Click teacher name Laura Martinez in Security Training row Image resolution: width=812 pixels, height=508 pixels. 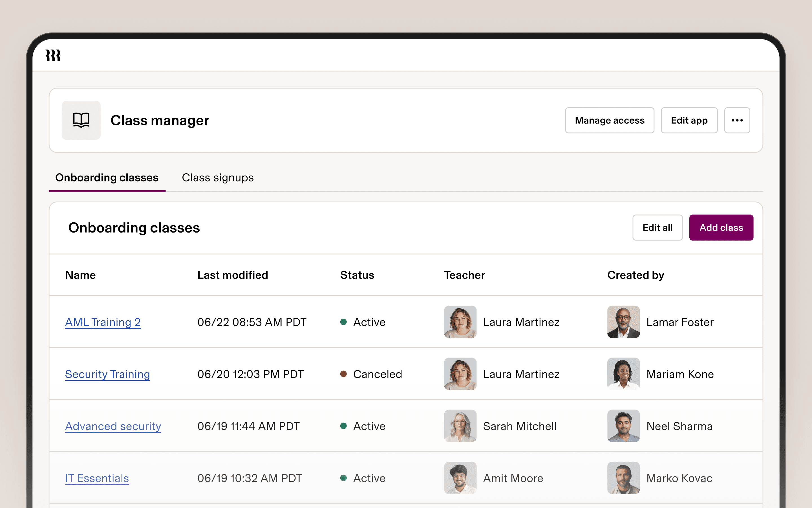pos(521,374)
